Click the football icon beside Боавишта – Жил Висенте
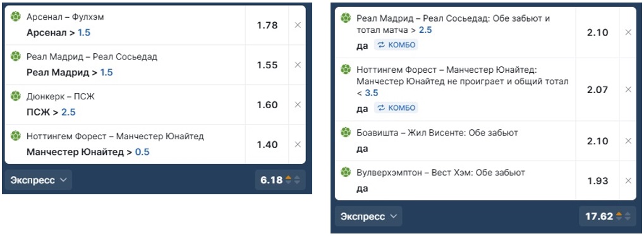 346,132
